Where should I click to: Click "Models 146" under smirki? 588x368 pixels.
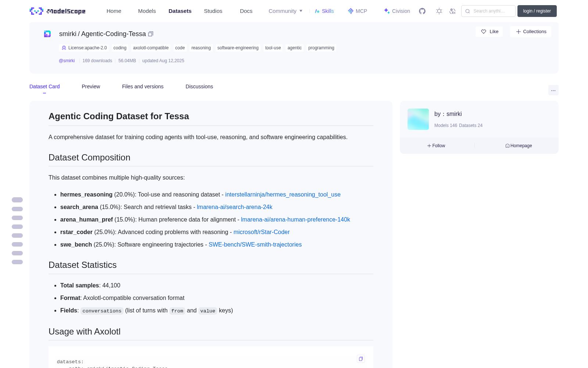click(446, 125)
